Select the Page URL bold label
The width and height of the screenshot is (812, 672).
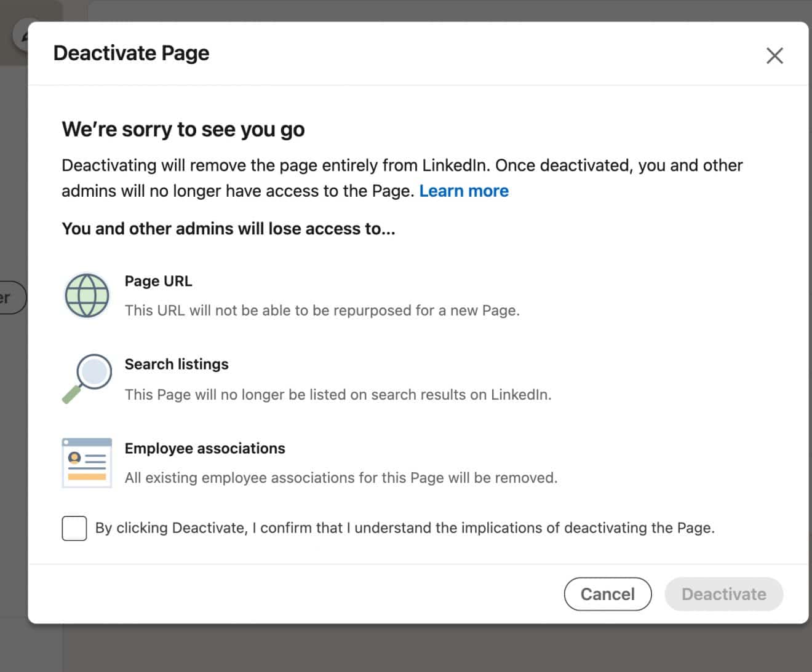(158, 281)
